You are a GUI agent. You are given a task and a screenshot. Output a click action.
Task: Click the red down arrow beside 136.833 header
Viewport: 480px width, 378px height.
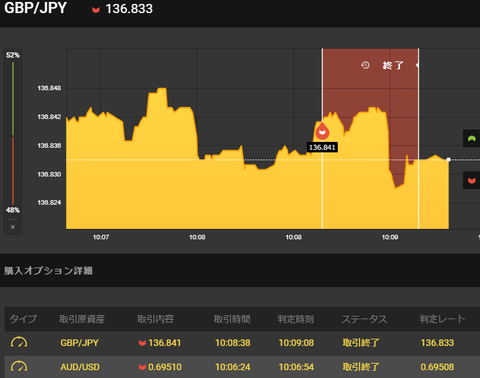pyautogui.click(x=96, y=10)
